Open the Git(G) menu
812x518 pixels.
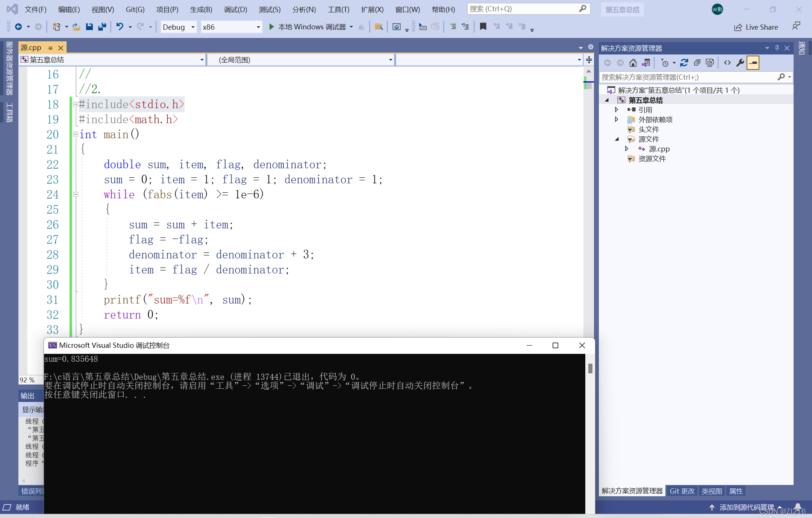pyautogui.click(x=135, y=9)
